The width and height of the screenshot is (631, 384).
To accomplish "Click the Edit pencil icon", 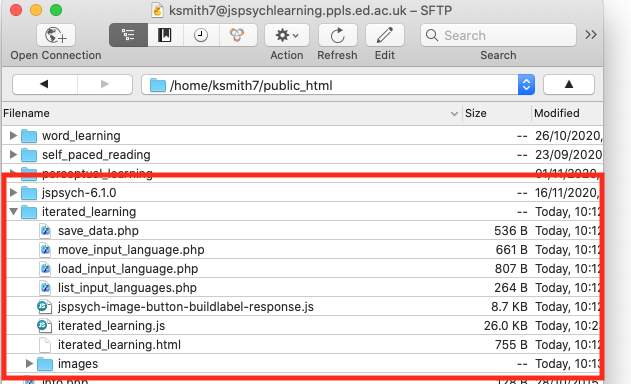I will tap(385, 35).
